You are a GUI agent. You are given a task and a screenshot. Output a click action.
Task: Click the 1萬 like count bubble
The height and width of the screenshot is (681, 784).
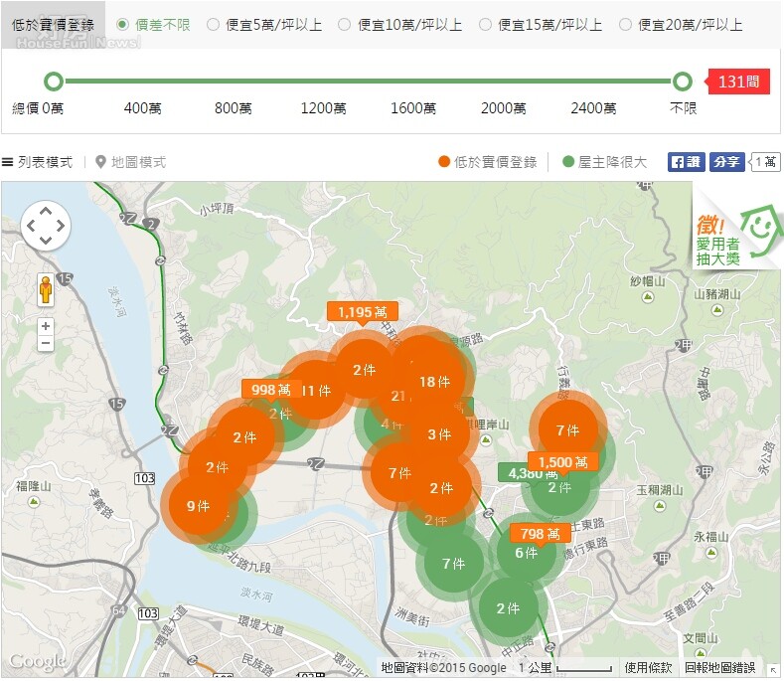[765, 162]
